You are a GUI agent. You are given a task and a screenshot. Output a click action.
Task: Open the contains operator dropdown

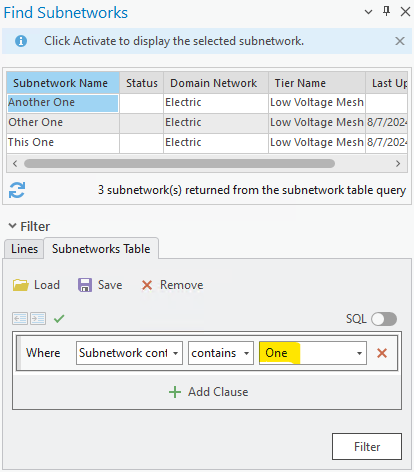pyautogui.click(x=221, y=353)
